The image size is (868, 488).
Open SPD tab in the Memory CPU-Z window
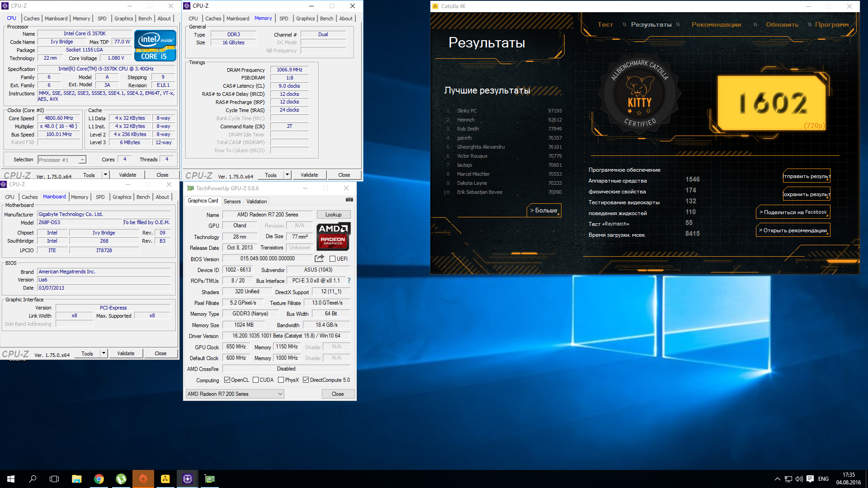click(x=283, y=19)
